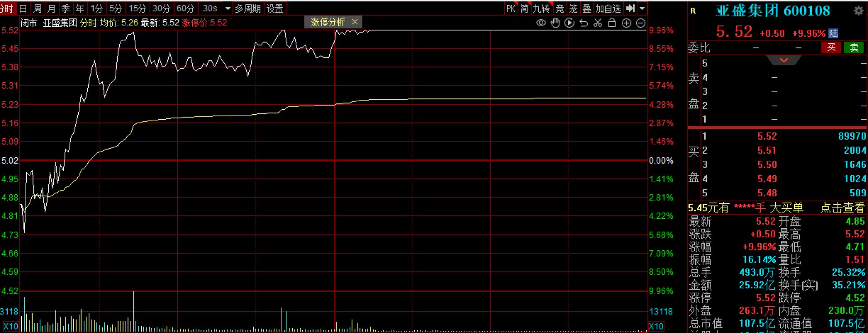The width and height of the screenshot is (868, 333).
Task: Click the red 买 buy button
Action: [x=831, y=48]
